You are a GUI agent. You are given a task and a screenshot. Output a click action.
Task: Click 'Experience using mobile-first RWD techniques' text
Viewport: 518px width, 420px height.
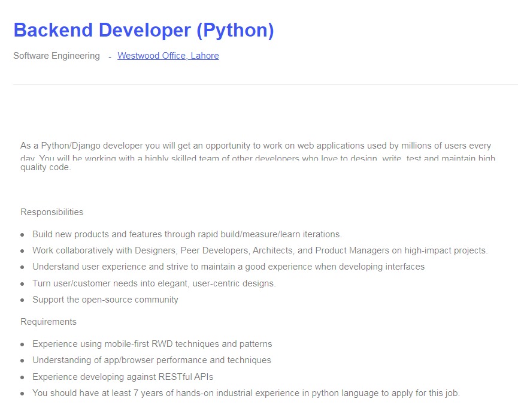tap(152, 344)
